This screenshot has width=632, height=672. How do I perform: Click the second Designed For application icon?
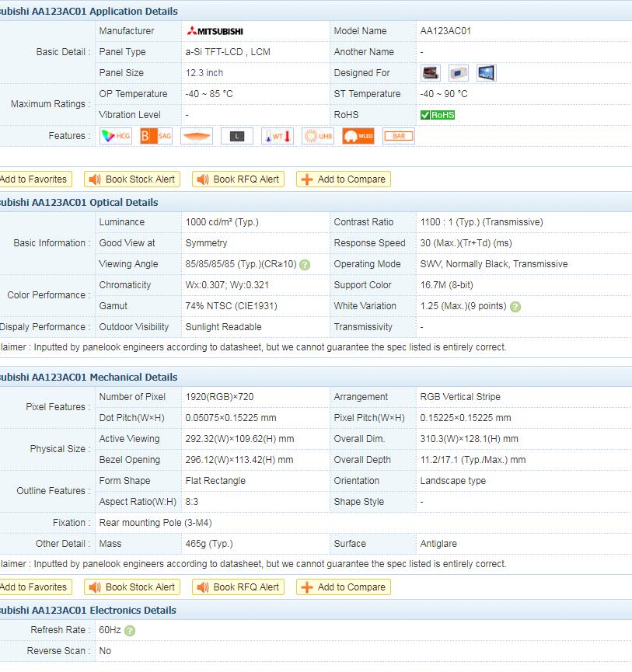click(459, 73)
